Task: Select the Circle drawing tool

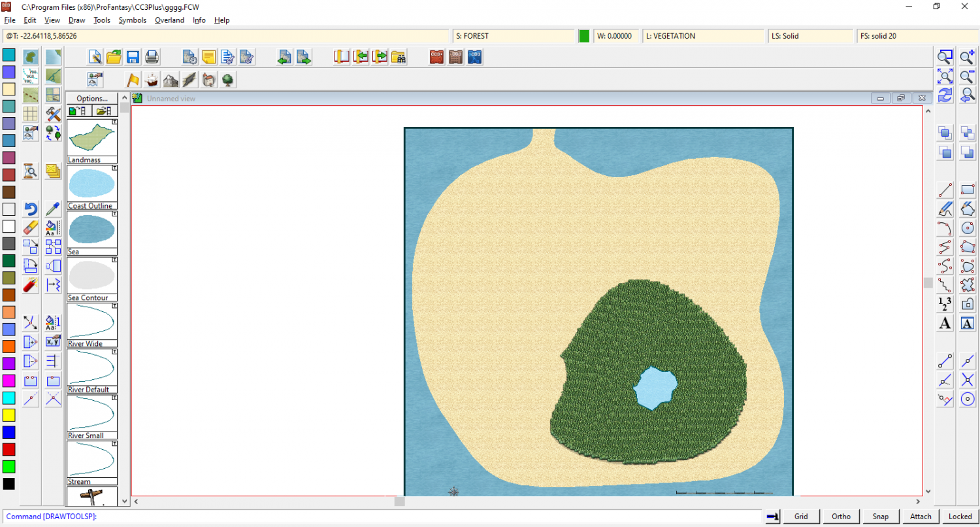Action: coord(968,228)
